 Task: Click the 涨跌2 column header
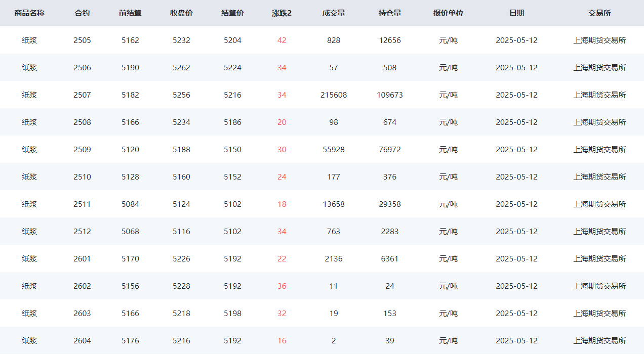tap(282, 13)
